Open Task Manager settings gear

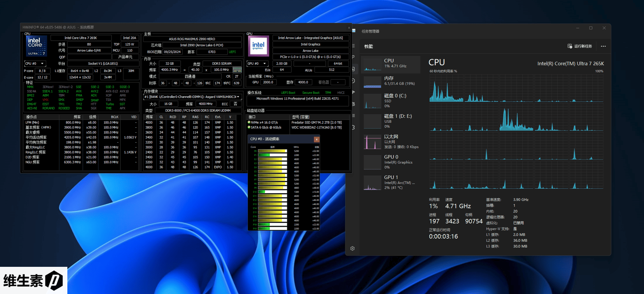[352, 248]
